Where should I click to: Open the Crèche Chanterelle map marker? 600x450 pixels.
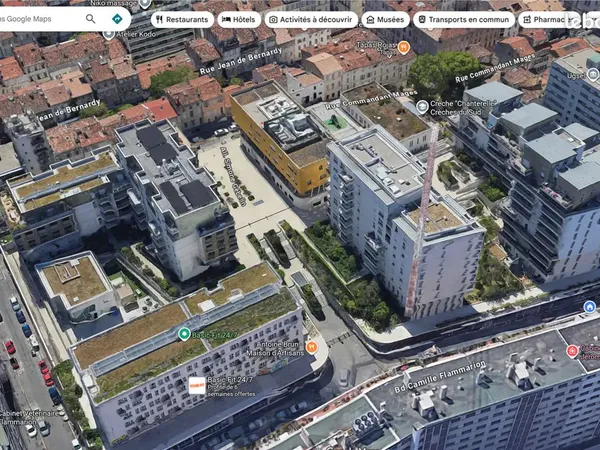click(x=422, y=107)
